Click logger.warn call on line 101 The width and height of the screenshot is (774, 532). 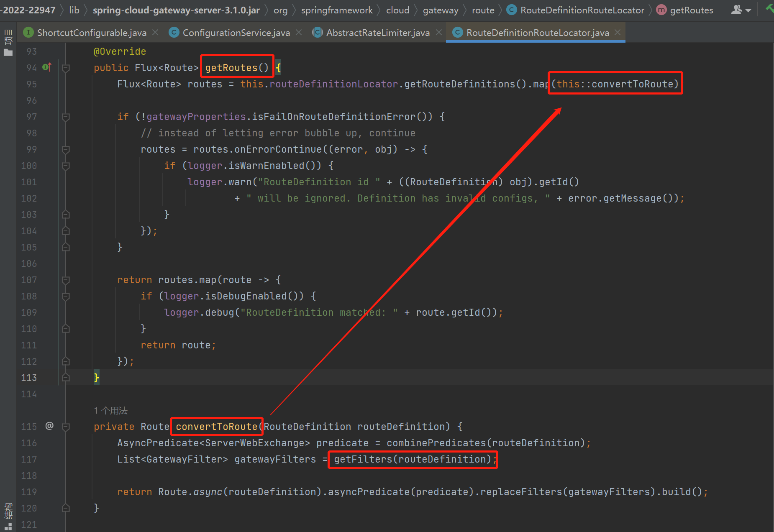pos(220,182)
